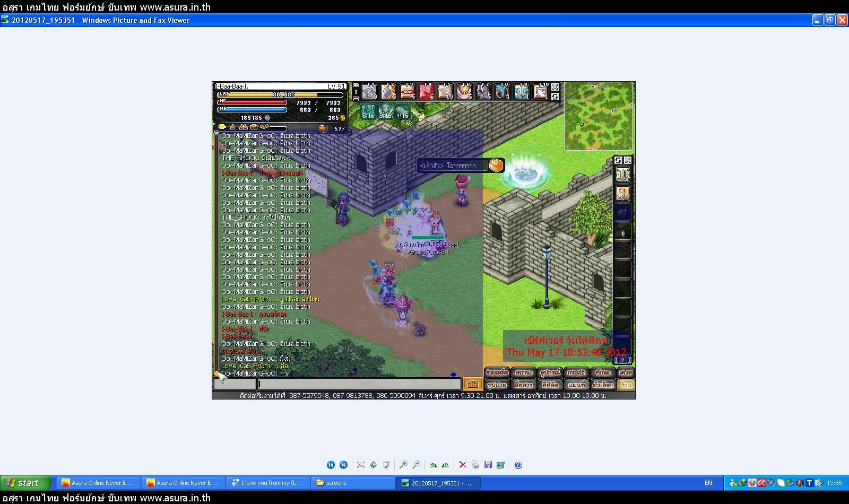Select the F9 skill slot
Image resolution: width=849 pixels, height=504 pixels.
coord(522,91)
